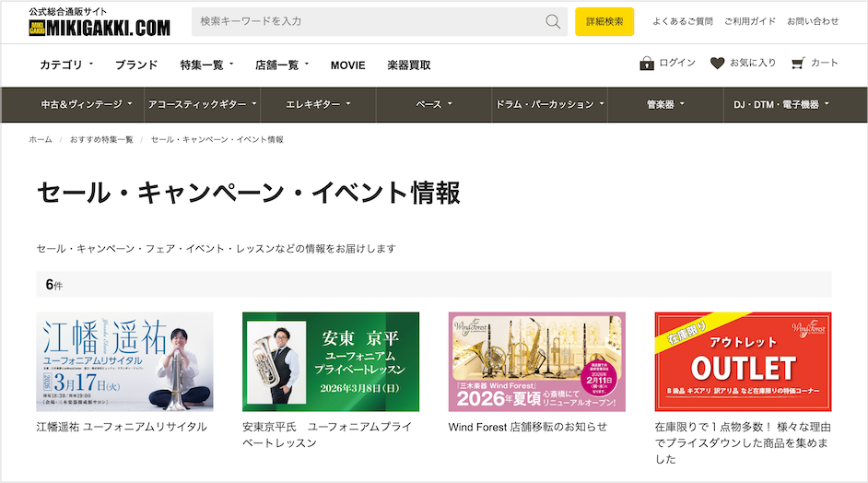Go to ホーム in breadcrumb
The width and height of the screenshot is (868, 483).
click(41, 139)
